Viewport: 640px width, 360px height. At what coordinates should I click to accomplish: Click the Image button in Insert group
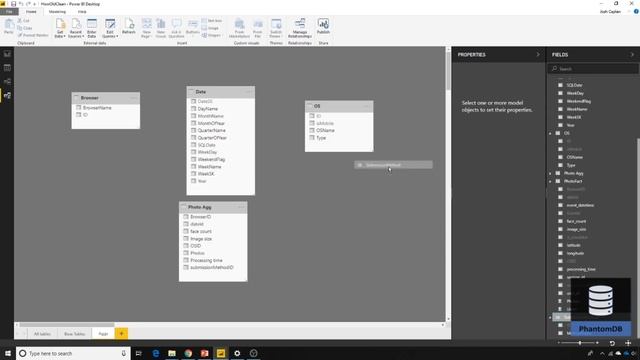pyautogui.click(x=211, y=28)
